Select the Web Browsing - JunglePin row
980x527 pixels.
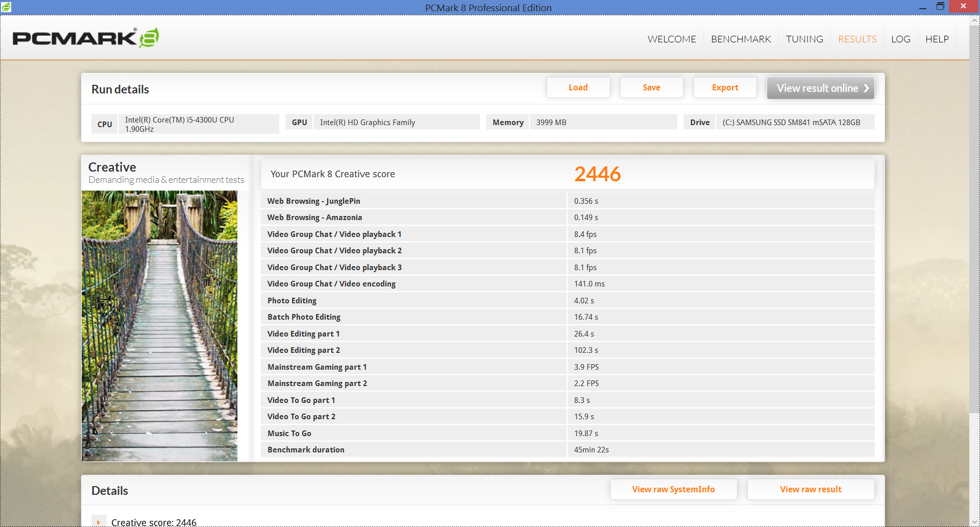tap(568, 201)
